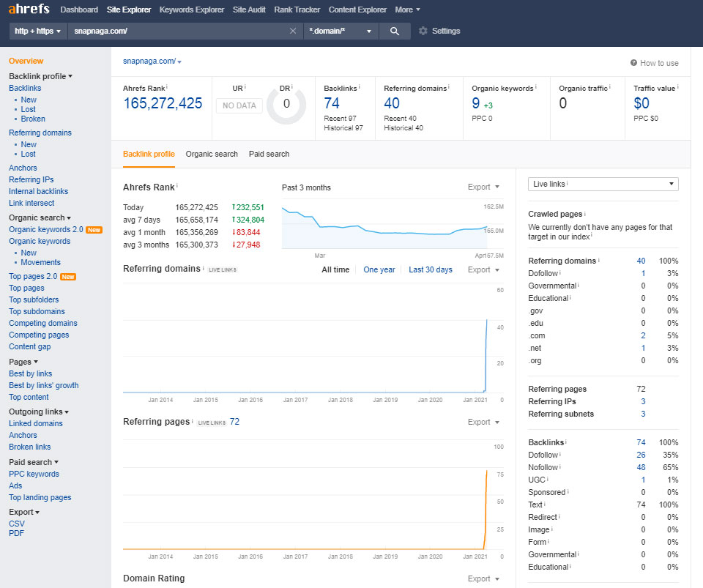Open the Content gap sidebar link
Viewport: 703px width, 588px height.
(x=29, y=346)
